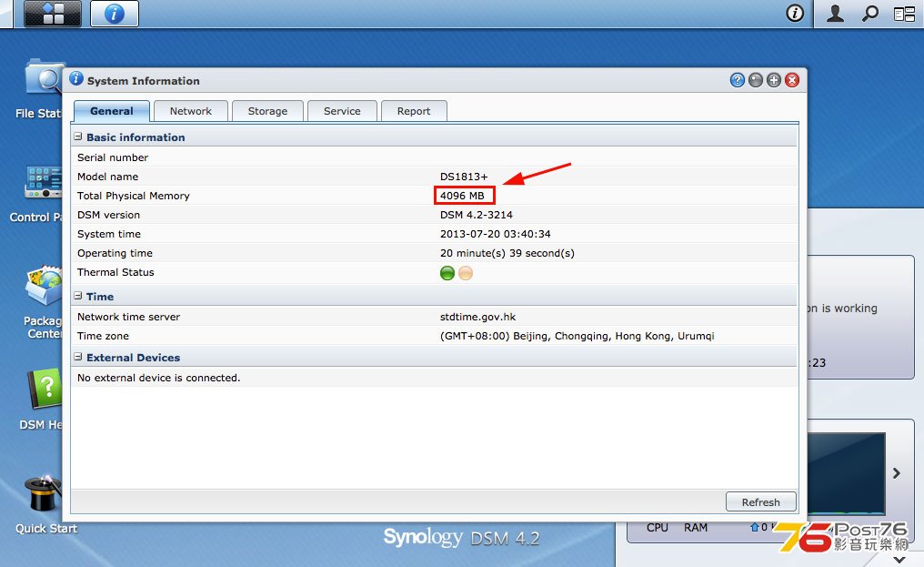Viewport: 924px width, 567px height.
Task: Switch to the Storage tab
Action: 267,111
